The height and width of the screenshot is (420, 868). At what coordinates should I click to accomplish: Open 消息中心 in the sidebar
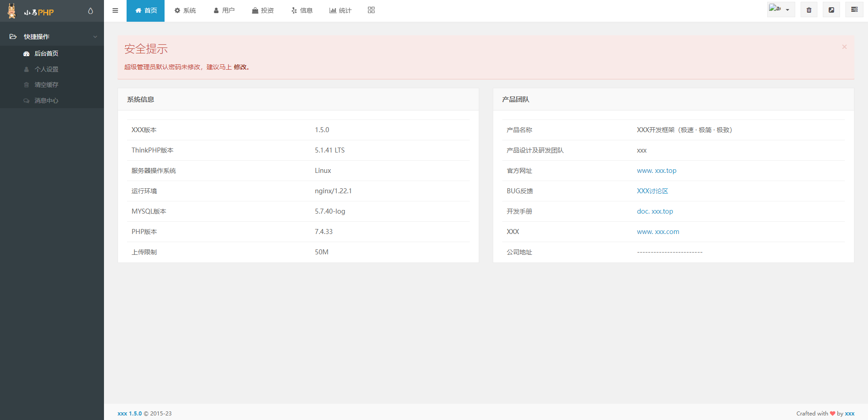46,100
